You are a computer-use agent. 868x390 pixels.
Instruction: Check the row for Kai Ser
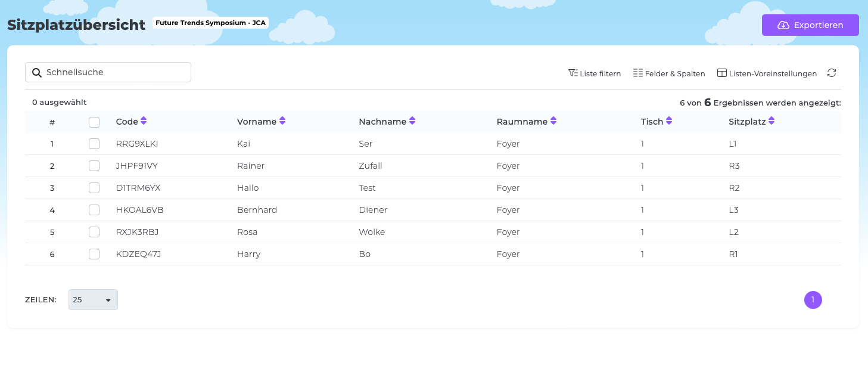coord(94,144)
